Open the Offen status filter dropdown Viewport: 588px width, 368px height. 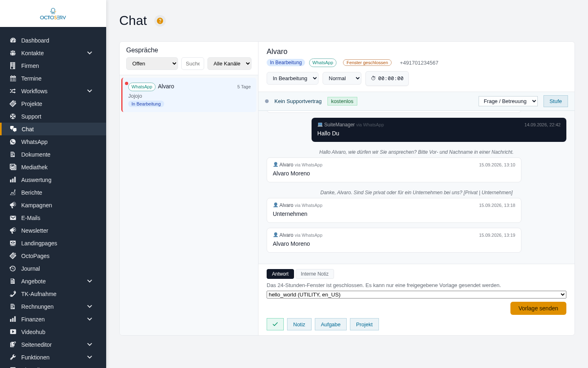(152, 64)
